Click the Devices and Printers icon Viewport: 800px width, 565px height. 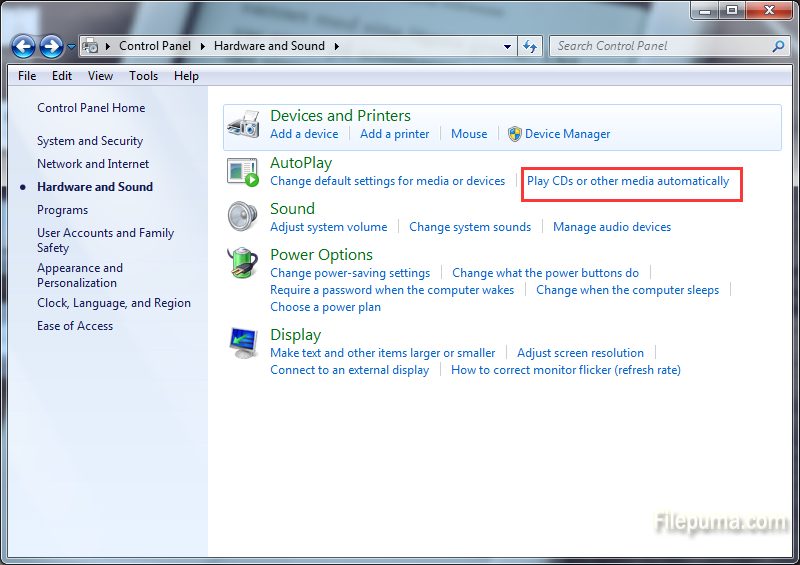243,125
